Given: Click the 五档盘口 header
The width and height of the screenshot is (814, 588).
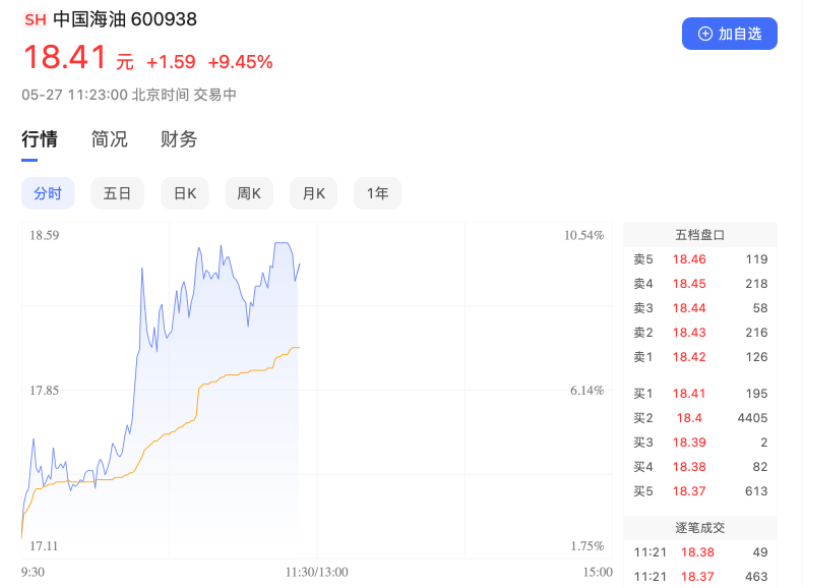Looking at the screenshot, I should (700, 235).
